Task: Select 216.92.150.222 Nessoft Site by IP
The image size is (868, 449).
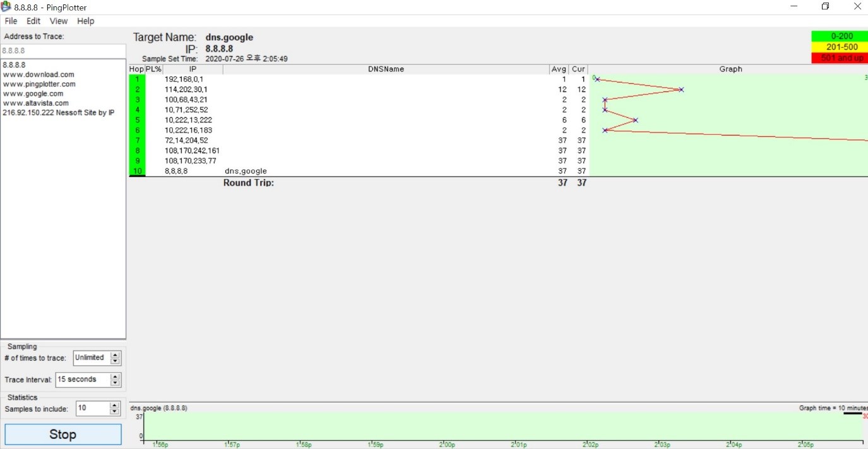Action: tap(59, 112)
